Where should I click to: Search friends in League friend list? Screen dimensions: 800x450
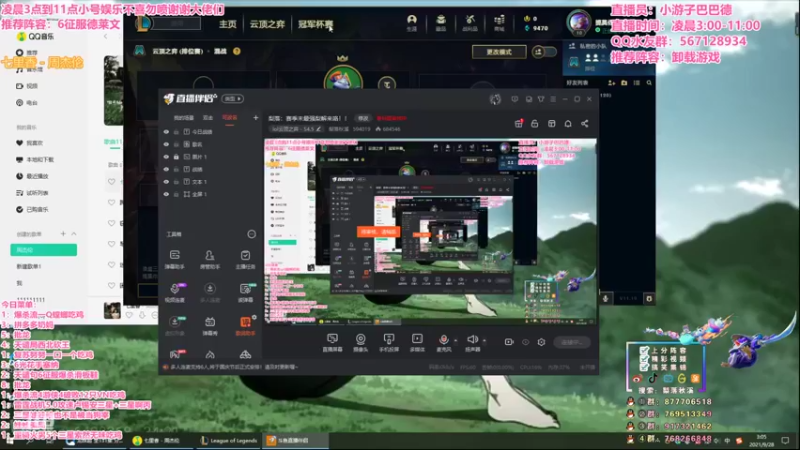coord(649,83)
